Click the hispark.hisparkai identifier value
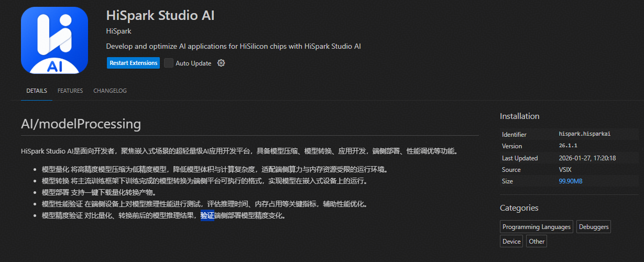 pyautogui.click(x=584, y=134)
